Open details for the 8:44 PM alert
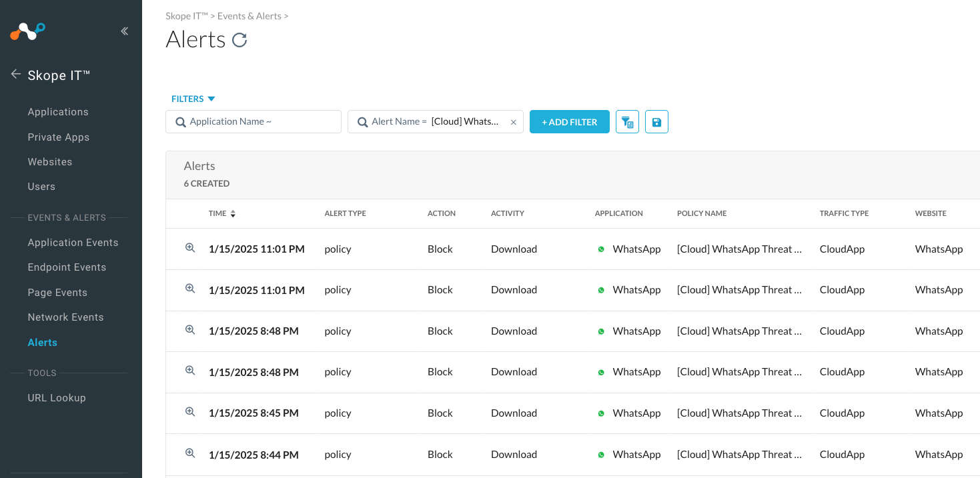The height and width of the screenshot is (478, 980). click(x=190, y=453)
